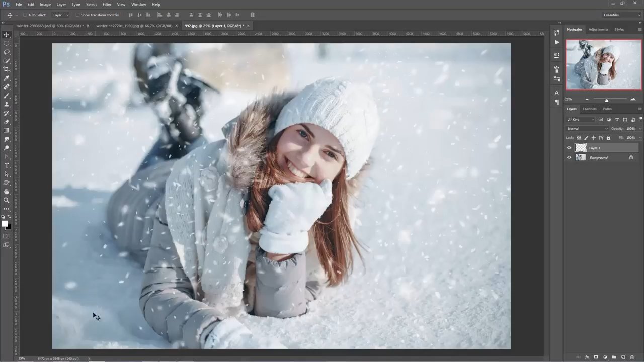Activate the horizontal Type tool
This screenshot has width=644, height=362.
(7, 165)
